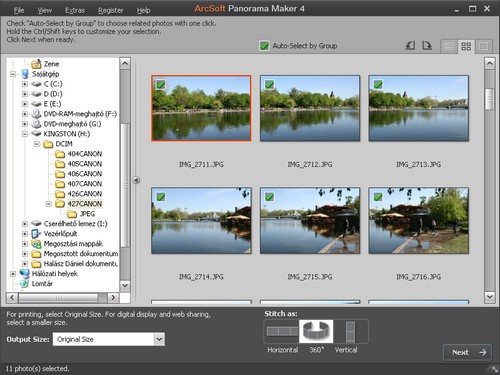The image size is (500, 375).
Task: Open the Extras menu
Action: 75,10
